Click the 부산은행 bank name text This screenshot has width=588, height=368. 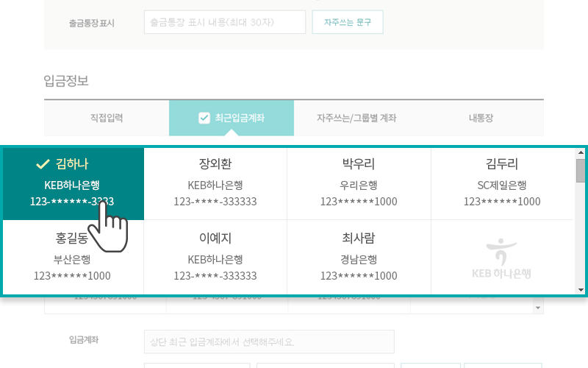click(72, 260)
